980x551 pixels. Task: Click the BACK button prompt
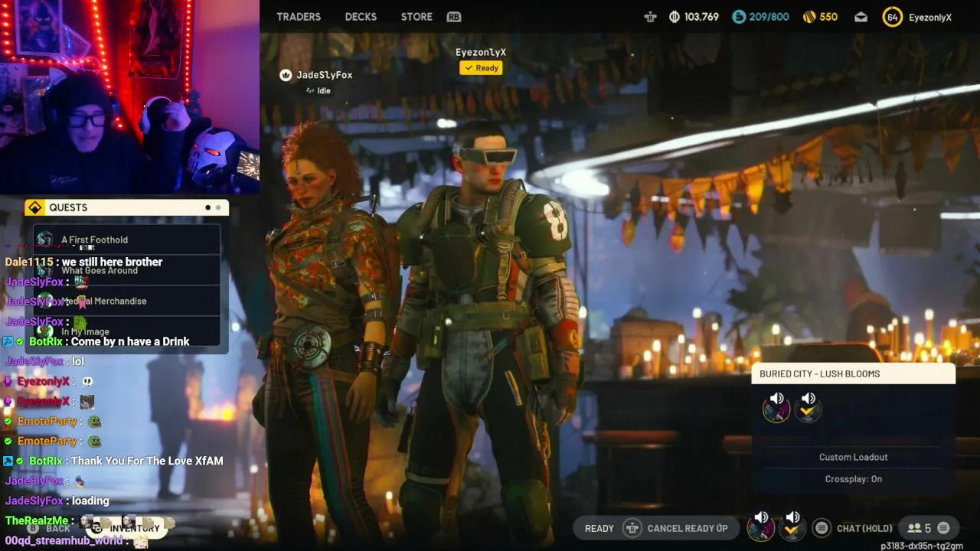50,528
